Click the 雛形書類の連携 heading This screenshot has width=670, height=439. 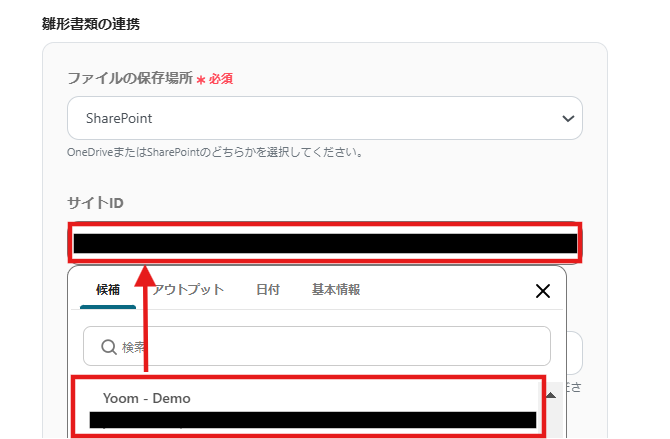(91, 24)
